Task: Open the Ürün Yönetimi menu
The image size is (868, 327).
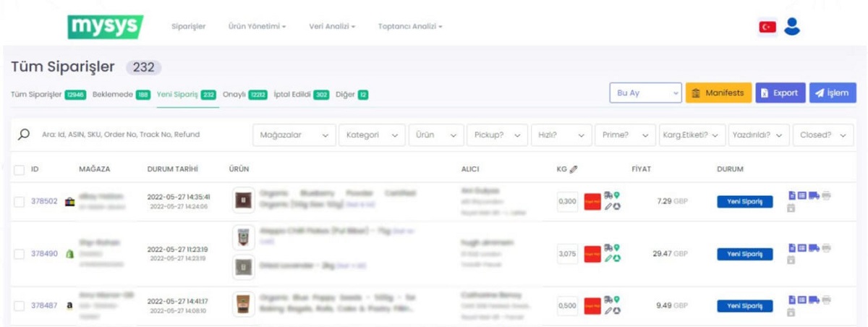Action: click(257, 27)
